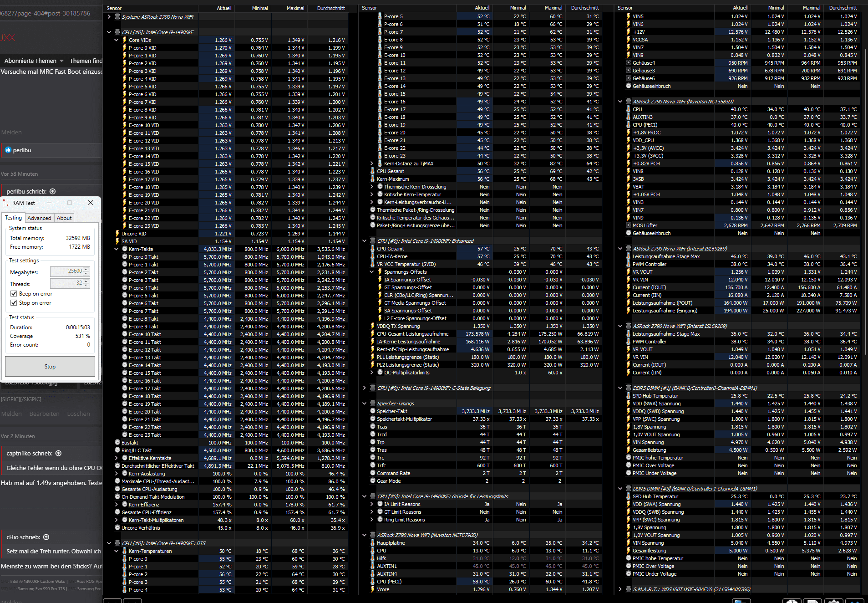Click the Gehäuseeinbruch status icon below Gehäuse6
Screen dimensions: 868x603
coord(628,86)
